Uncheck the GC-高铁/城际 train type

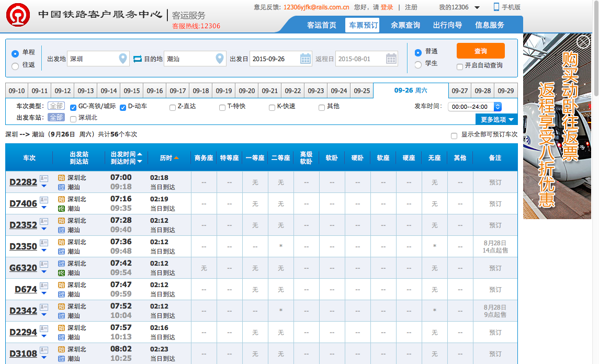point(73,108)
